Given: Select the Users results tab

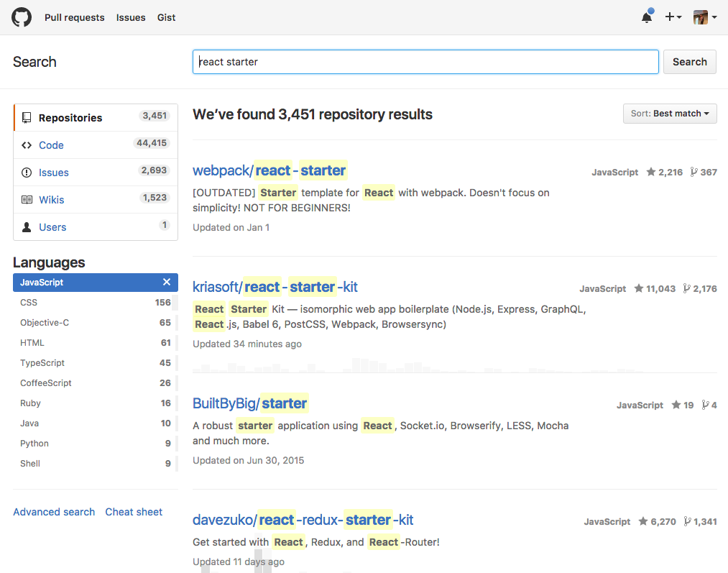Looking at the screenshot, I should pyautogui.click(x=96, y=227).
